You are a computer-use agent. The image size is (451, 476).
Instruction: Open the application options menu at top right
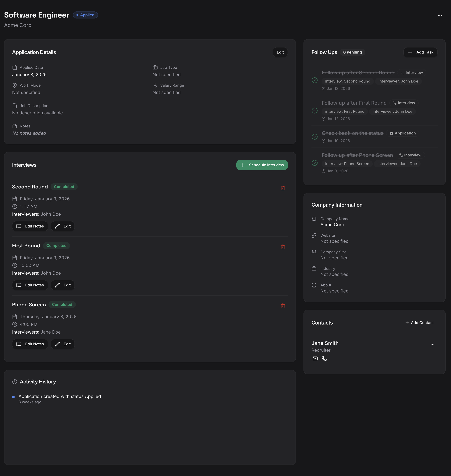click(440, 16)
